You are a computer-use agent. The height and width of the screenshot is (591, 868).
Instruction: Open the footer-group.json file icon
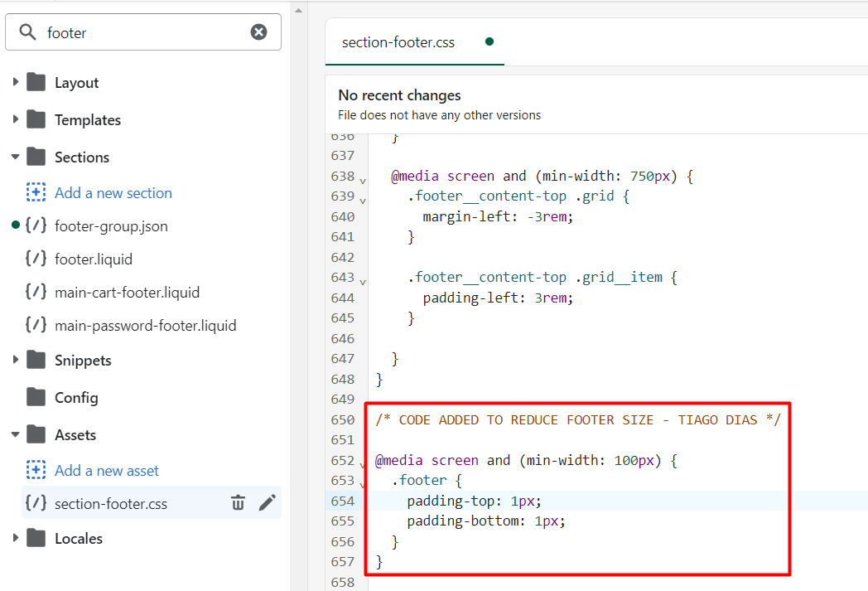pos(35,225)
